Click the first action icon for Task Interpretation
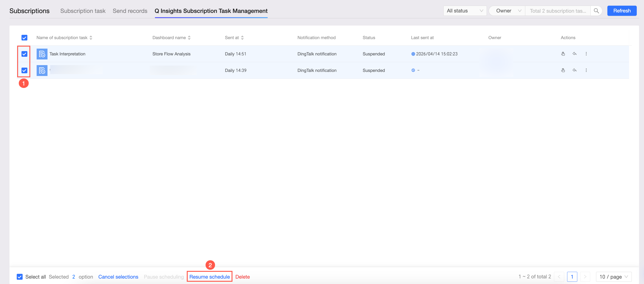This screenshot has width=644, height=284. pyautogui.click(x=563, y=54)
